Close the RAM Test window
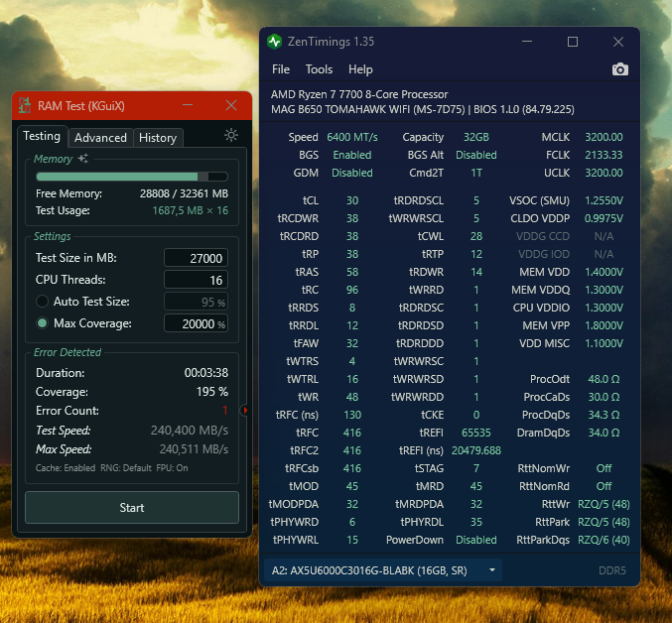This screenshot has width=672, height=623. (x=231, y=105)
